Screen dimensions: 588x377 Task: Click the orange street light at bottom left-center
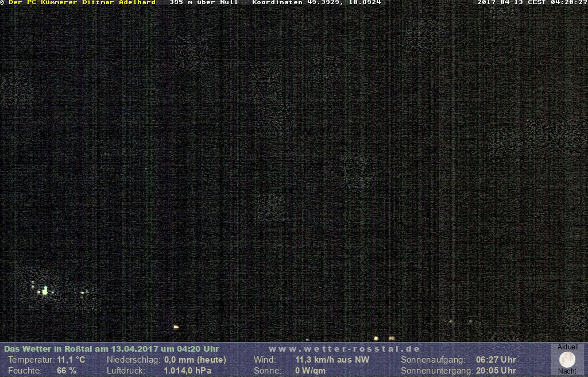coord(176,327)
